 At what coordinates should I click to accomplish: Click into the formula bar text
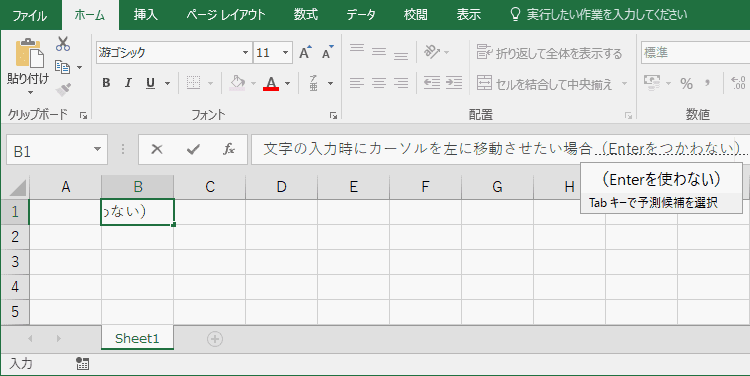(x=500, y=149)
